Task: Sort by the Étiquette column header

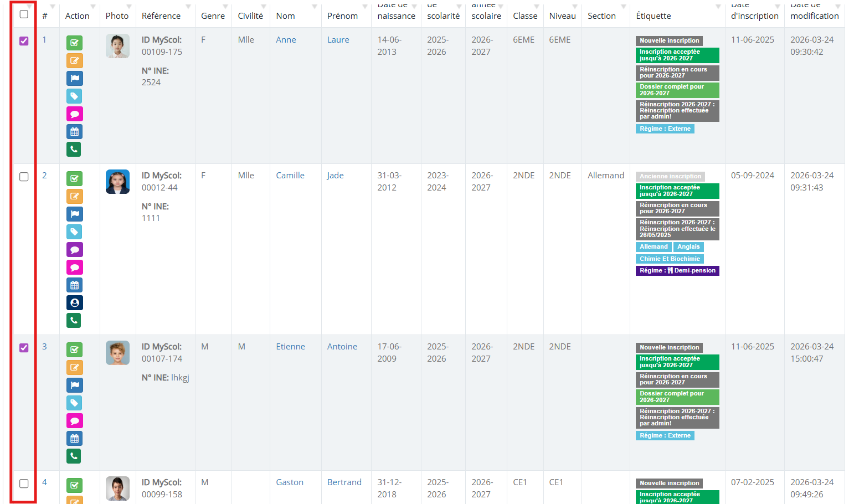Action: click(654, 16)
